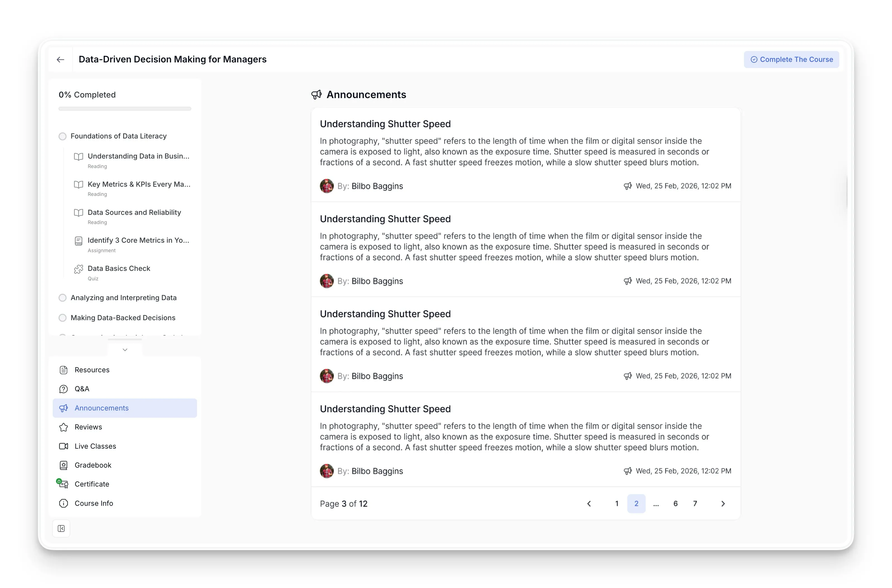Click the Course Info circle icon
Image resolution: width=892 pixels, height=588 pixels.
pos(63,503)
